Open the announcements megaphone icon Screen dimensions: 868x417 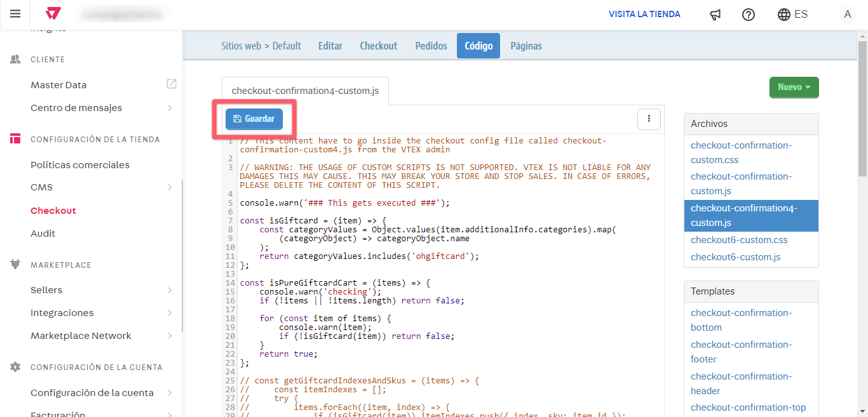point(715,15)
